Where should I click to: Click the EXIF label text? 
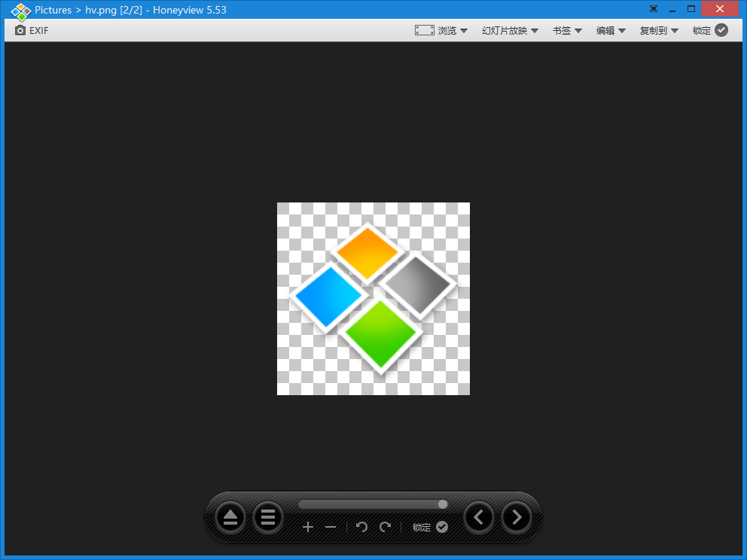pyautogui.click(x=39, y=30)
